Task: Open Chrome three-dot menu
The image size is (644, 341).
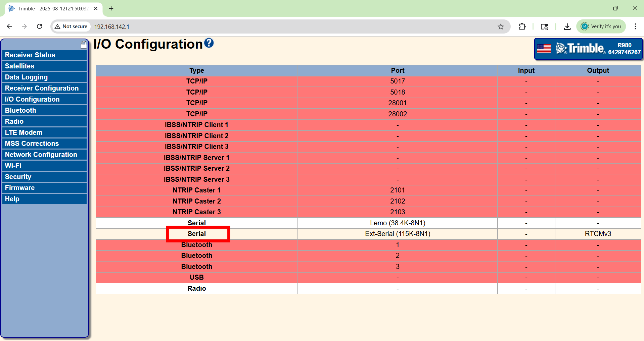Action: coord(635,26)
